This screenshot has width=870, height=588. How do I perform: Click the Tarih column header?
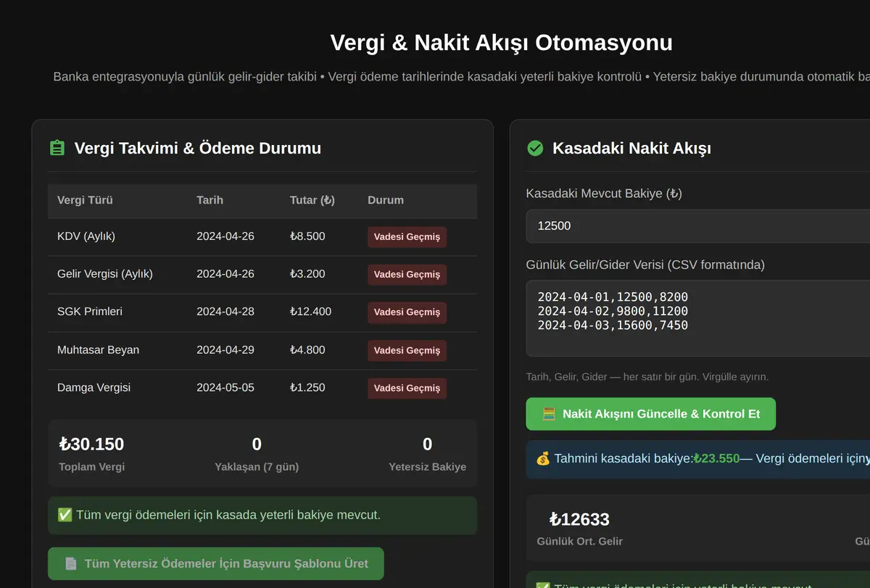(x=210, y=200)
